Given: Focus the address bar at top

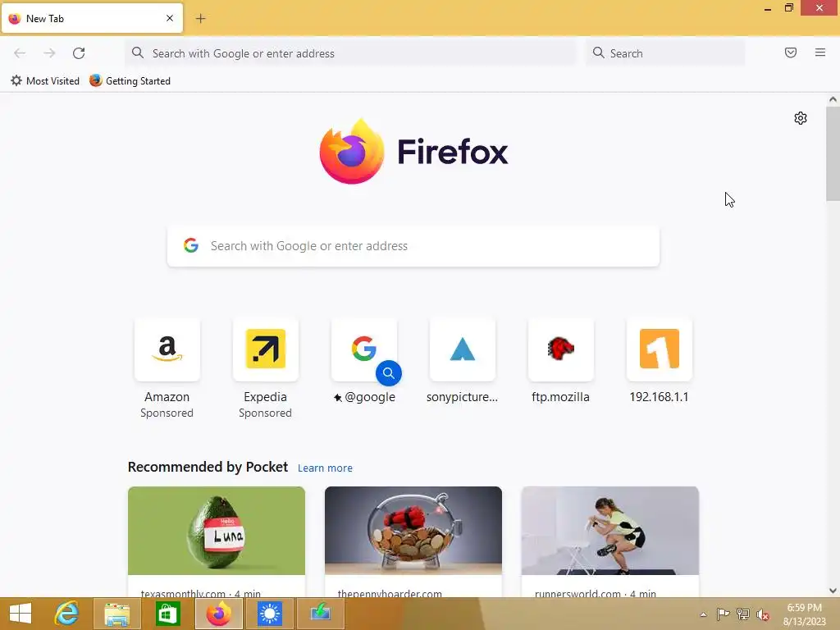Looking at the screenshot, I should 351,53.
